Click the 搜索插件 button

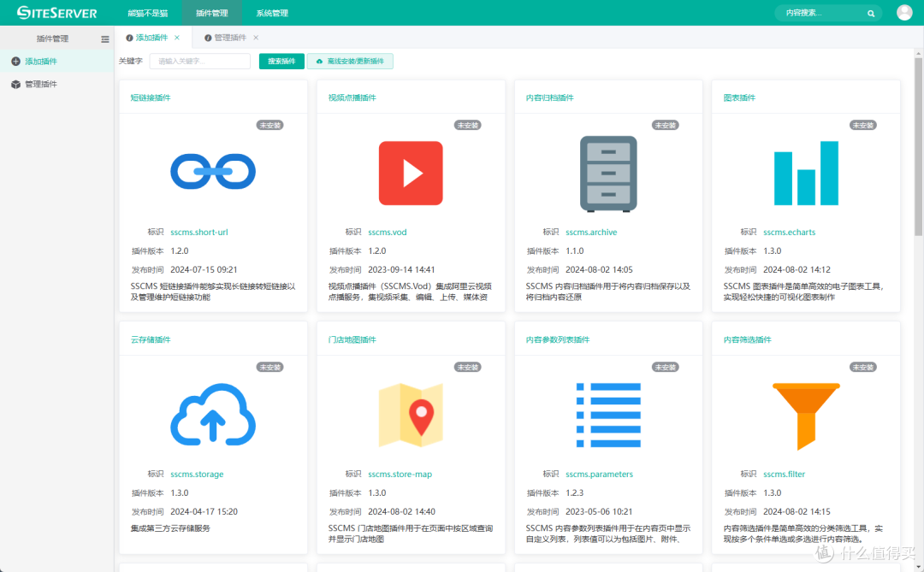[x=281, y=62]
